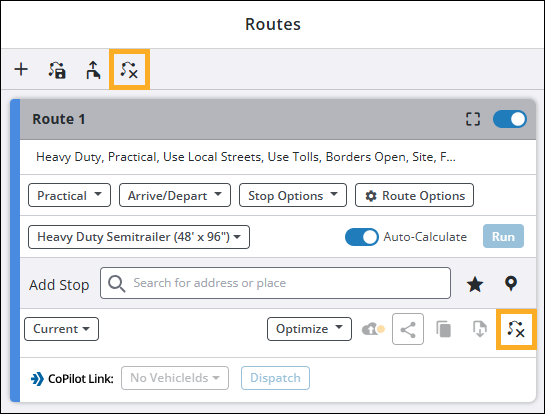Open the Practical routing type dropdown
The height and width of the screenshot is (414, 545).
(x=70, y=195)
